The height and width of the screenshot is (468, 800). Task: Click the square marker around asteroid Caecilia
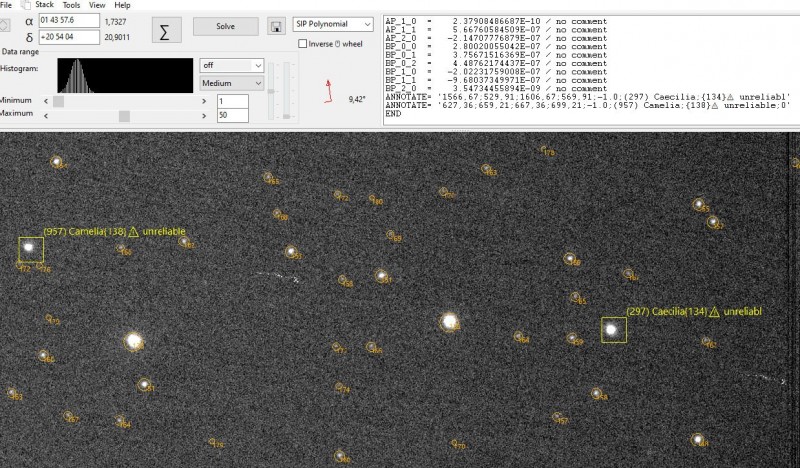click(614, 330)
